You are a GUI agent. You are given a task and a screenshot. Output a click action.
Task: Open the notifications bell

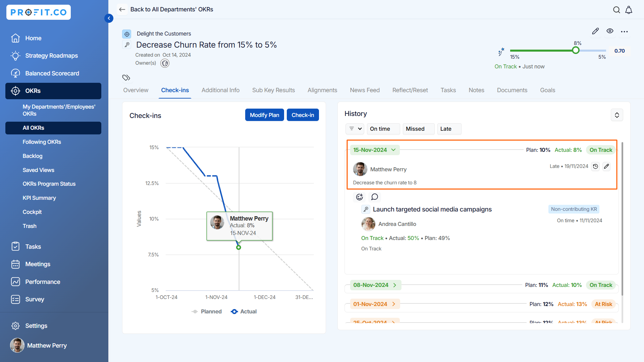629,10
